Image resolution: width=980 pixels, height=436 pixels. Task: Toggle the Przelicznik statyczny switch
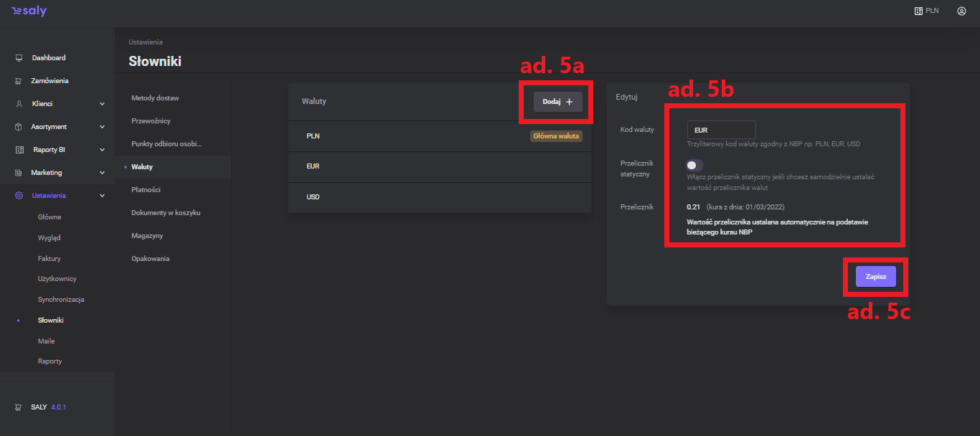click(694, 166)
